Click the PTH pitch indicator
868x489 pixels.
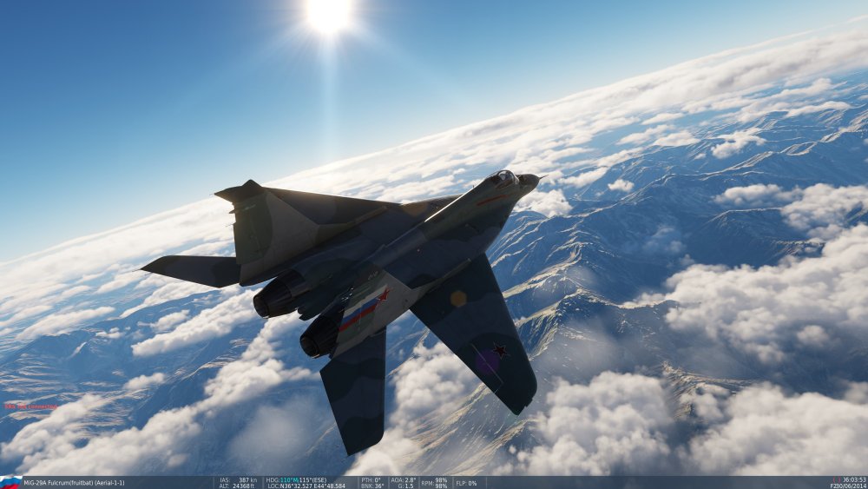(372, 479)
